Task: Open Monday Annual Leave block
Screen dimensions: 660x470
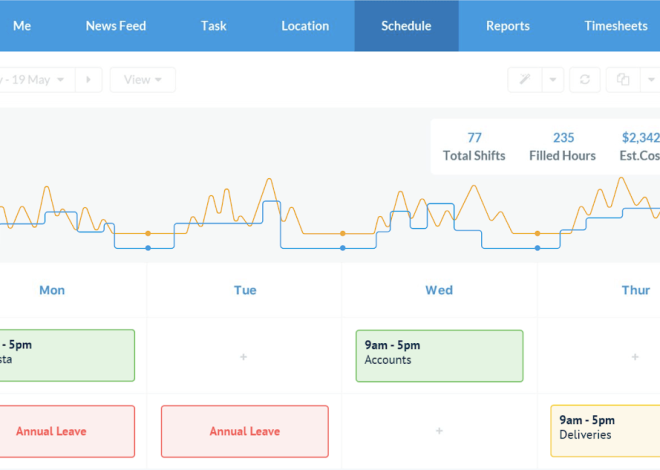Action: pyautogui.click(x=67, y=431)
